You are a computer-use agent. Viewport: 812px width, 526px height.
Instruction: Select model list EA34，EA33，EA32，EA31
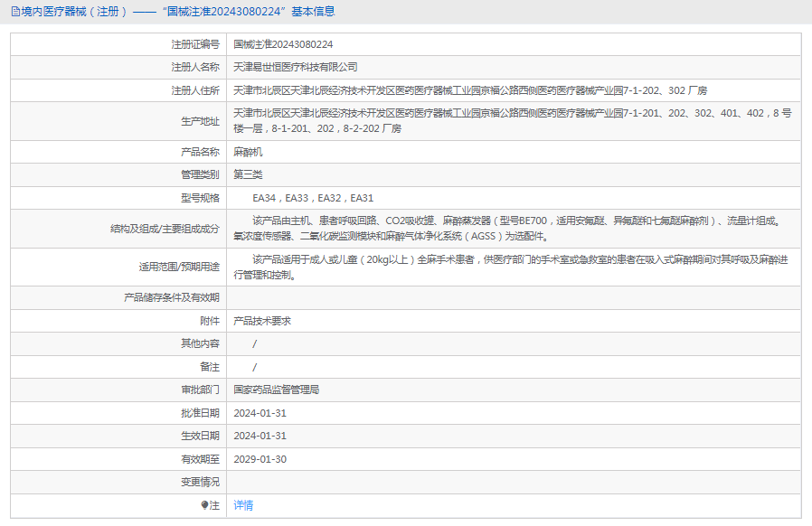click(x=313, y=198)
